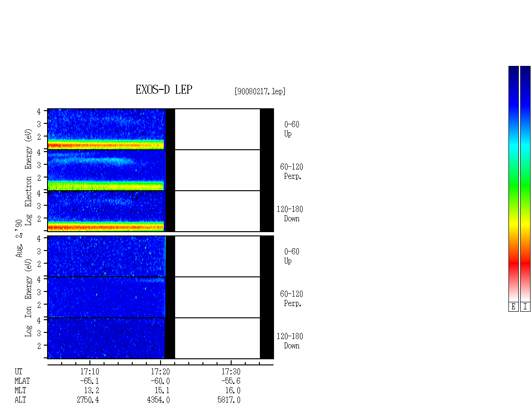Click the 17:10 UT tick label
The width and height of the screenshot is (532, 412).
point(89,372)
